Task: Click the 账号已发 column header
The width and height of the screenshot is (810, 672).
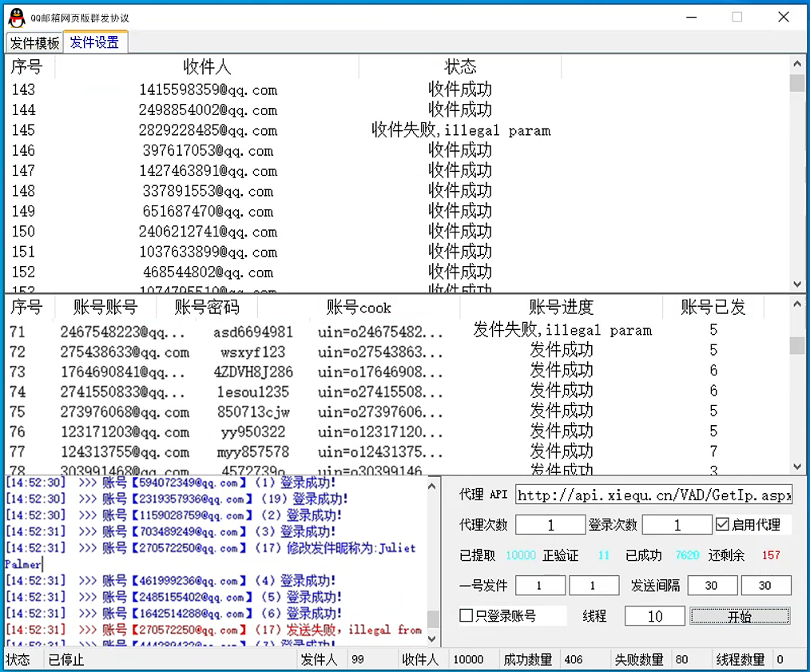Action: (x=713, y=307)
